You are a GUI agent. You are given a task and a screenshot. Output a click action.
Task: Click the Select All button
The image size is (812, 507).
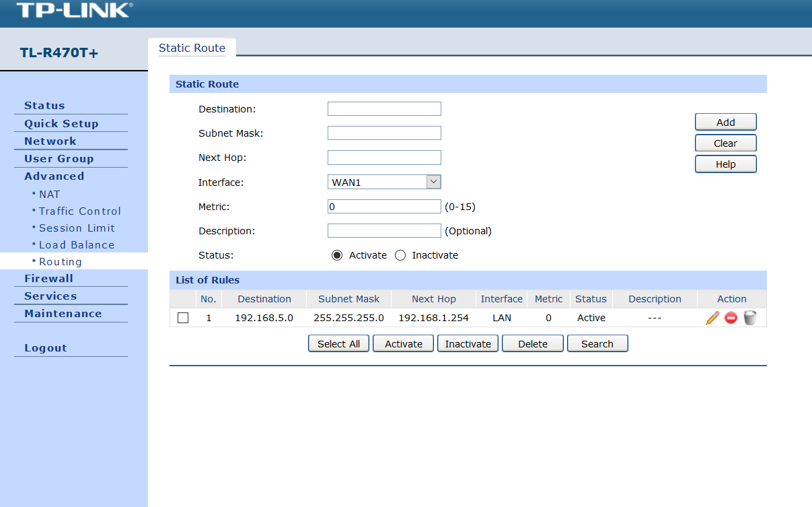[339, 343]
